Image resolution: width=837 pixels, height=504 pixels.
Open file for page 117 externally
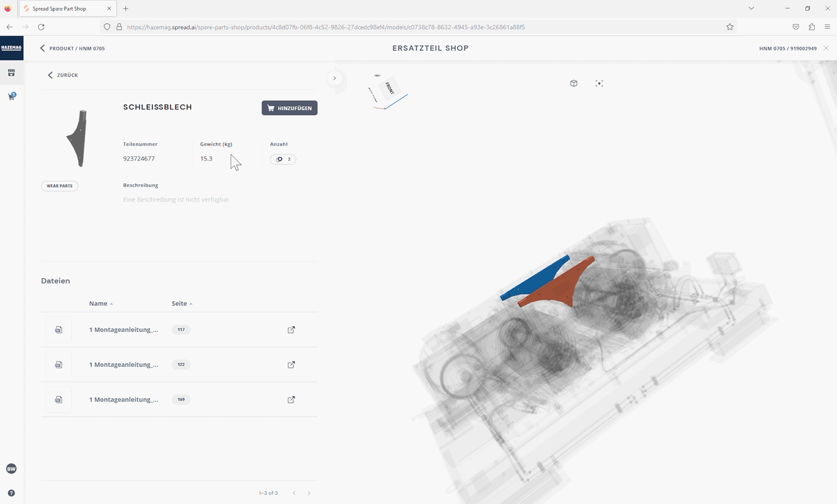[291, 330]
